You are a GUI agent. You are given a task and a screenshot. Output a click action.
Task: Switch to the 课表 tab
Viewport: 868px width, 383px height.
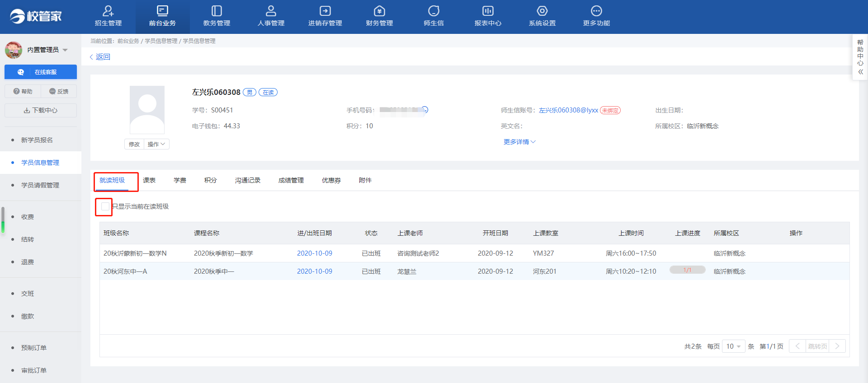[x=149, y=180]
